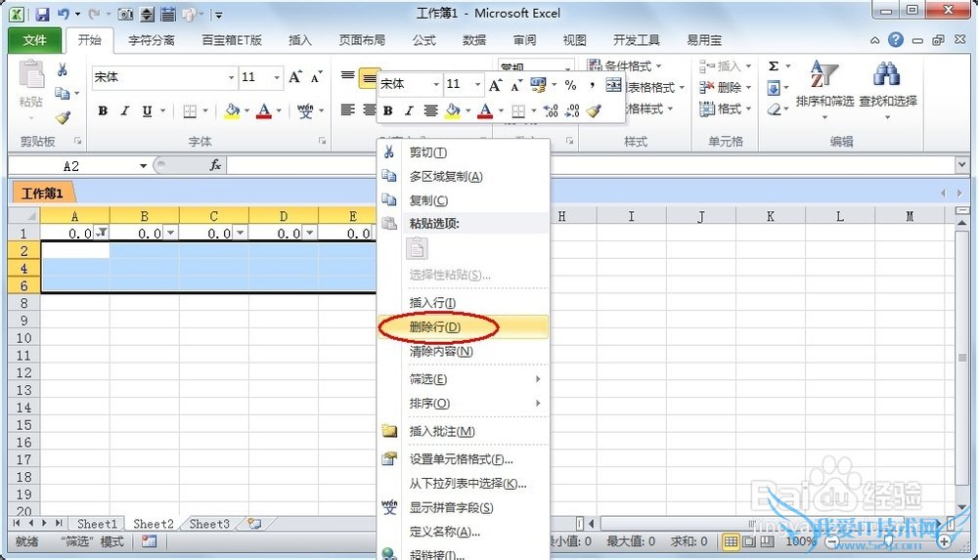
Task: Choose 插入行(I) from the context menu
Action: point(464,302)
